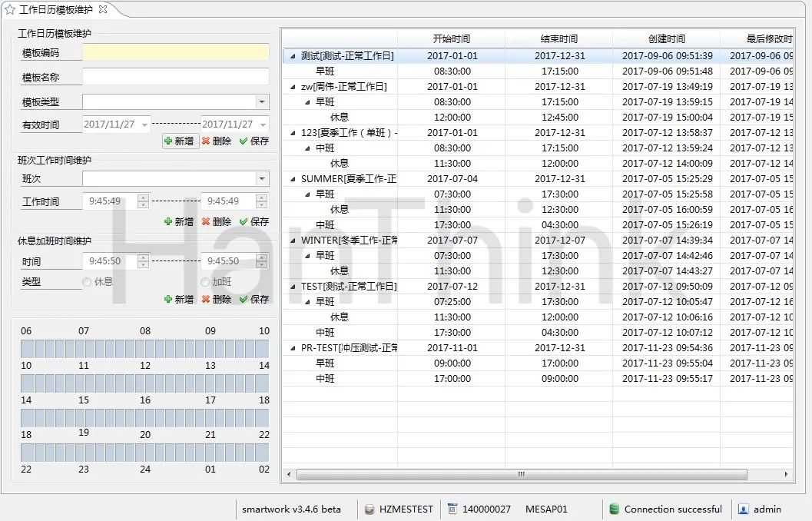This screenshot has width=812, height=521.
Task: Open the 模板类型 dropdown
Action: pos(262,102)
